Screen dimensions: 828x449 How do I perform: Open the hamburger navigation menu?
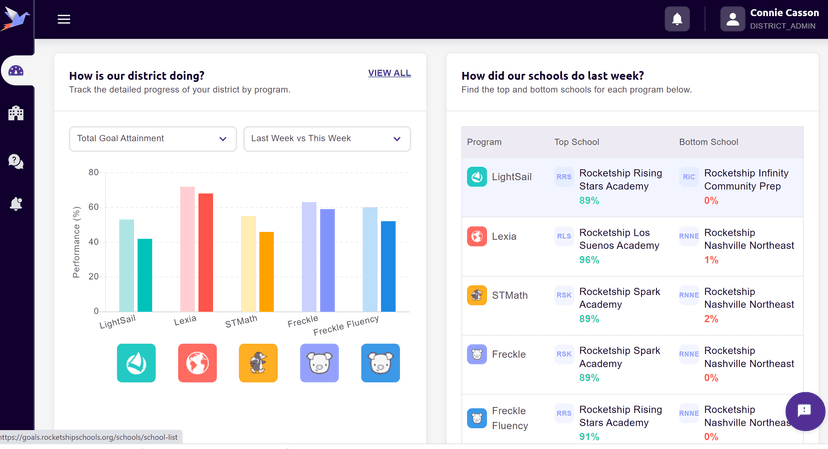tap(64, 19)
